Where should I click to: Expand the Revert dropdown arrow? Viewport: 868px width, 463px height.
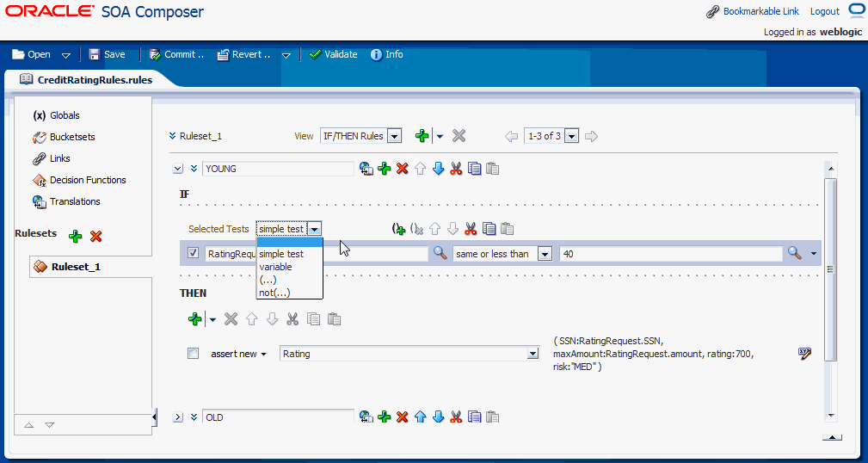286,55
